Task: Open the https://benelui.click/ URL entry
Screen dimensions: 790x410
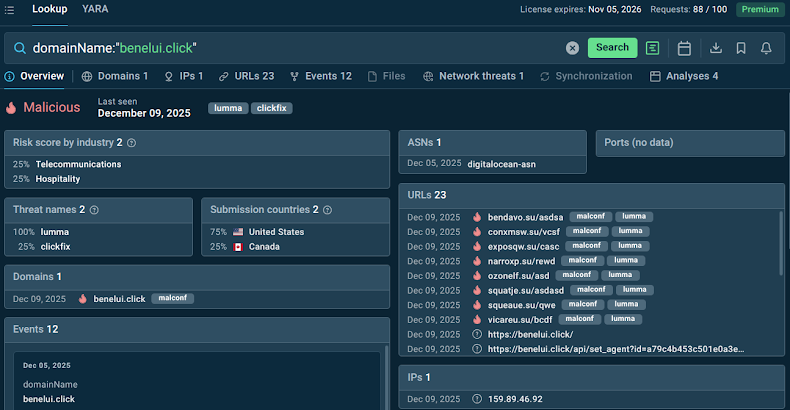Action: tap(530, 334)
